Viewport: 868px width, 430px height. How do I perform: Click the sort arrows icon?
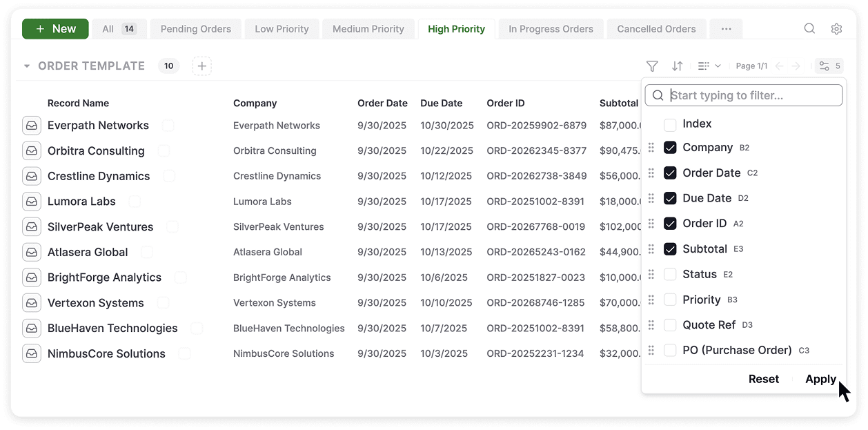[678, 66]
